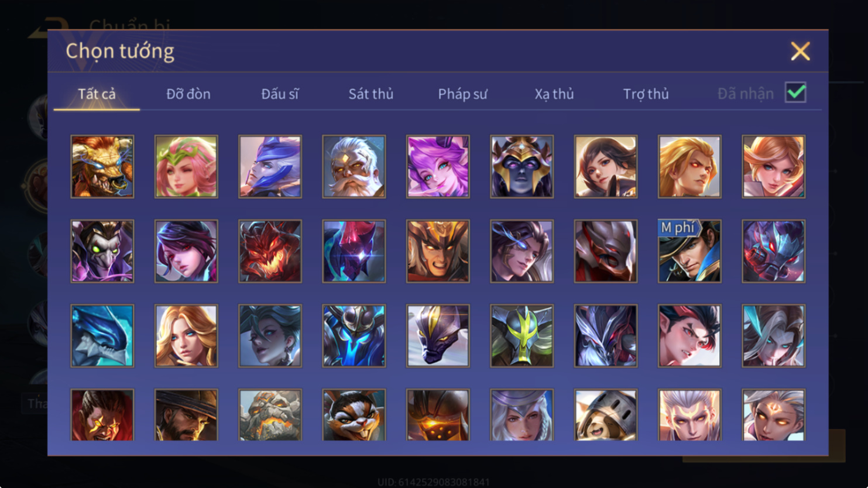
Task: Select the purple-haired bunny girl hero
Action: [x=438, y=167]
